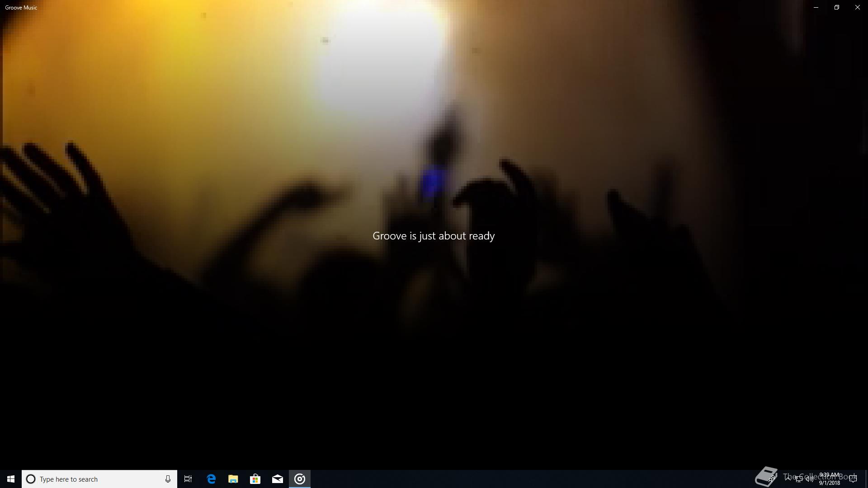Click the Show desktop strip at the taskbar edge

coord(867,479)
